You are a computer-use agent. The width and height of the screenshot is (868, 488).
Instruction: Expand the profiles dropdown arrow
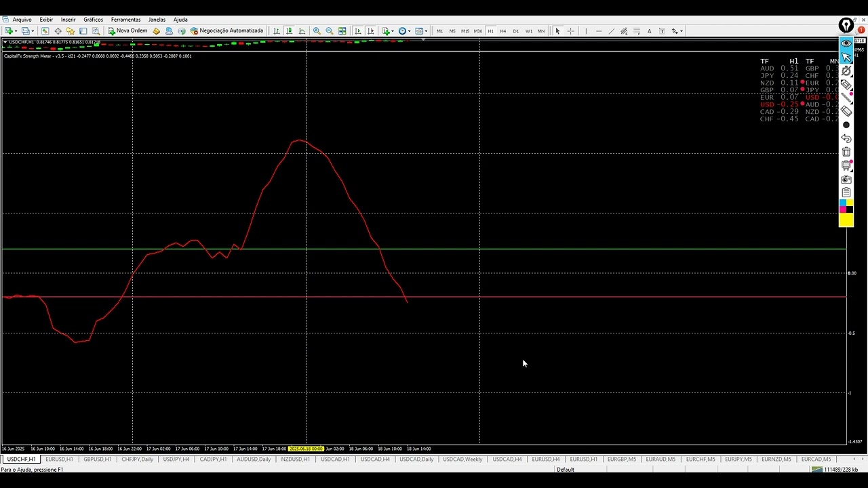33,30
